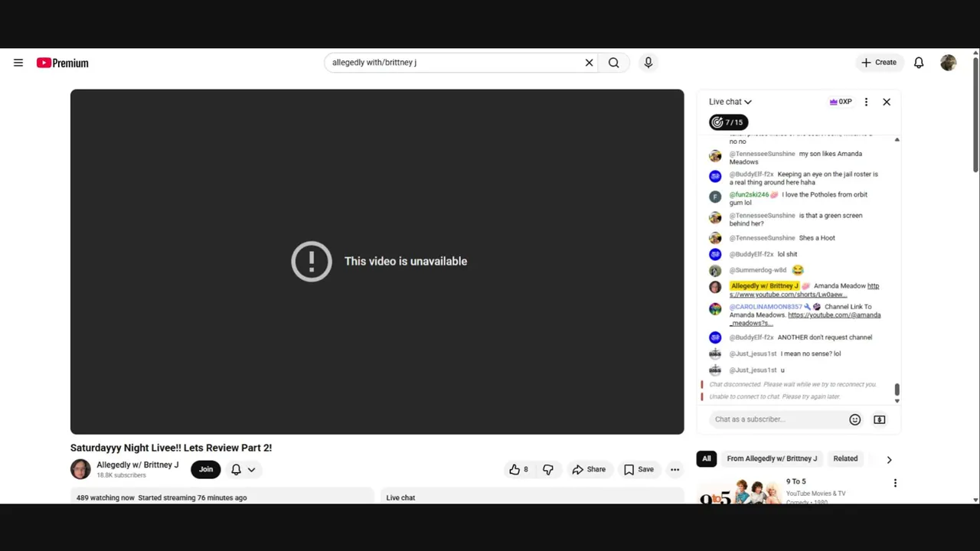This screenshot has height=551, width=980.
Task: Expand the Live chat mode dropdown
Action: [x=730, y=102]
